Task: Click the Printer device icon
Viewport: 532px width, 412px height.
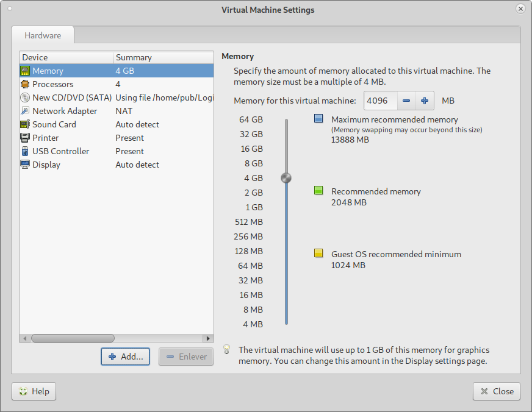Action: 25,138
